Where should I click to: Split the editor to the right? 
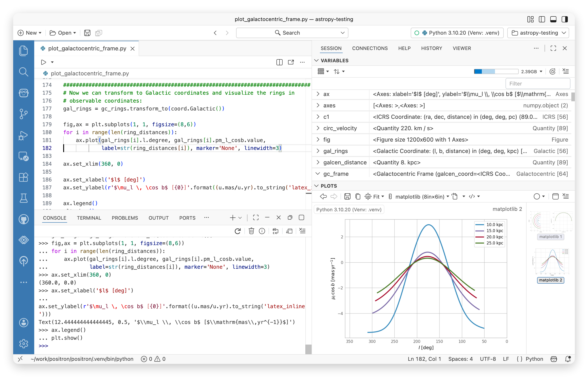coord(279,62)
